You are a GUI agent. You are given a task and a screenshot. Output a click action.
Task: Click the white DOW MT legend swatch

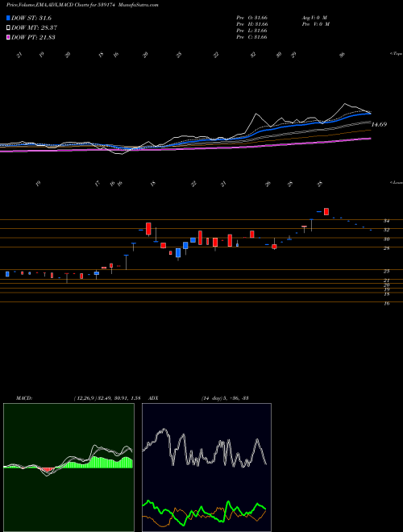pos(8,28)
